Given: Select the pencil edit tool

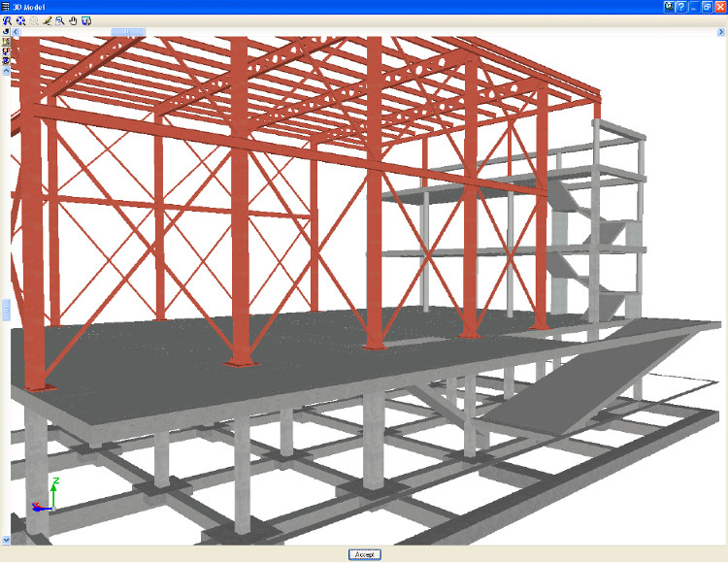Looking at the screenshot, I should pyautogui.click(x=47, y=19).
